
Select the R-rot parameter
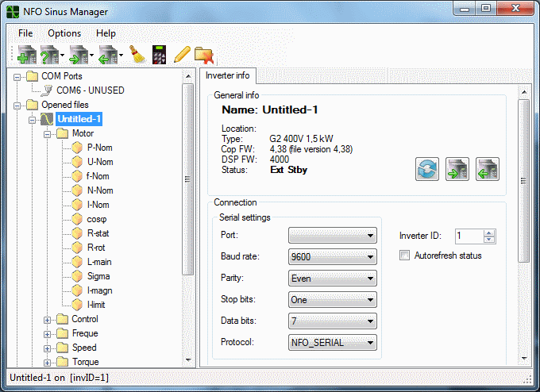pyautogui.click(x=96, y=248)
